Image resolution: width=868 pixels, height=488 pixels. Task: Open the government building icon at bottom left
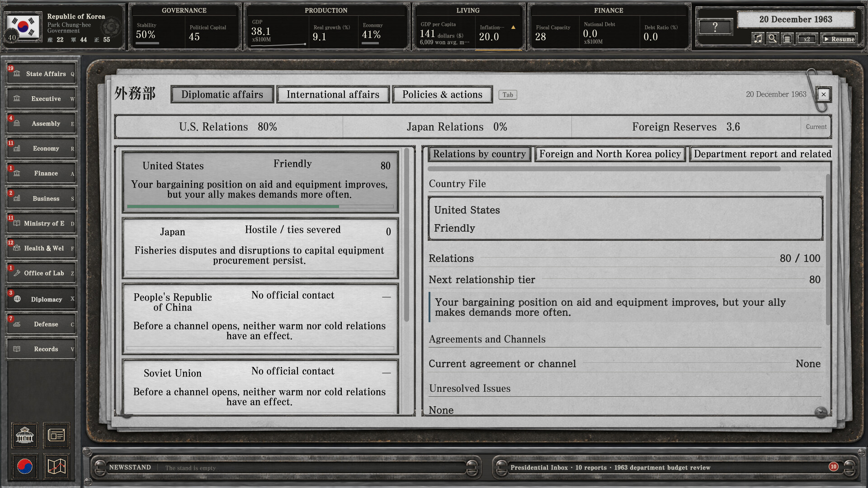point(24,436)
